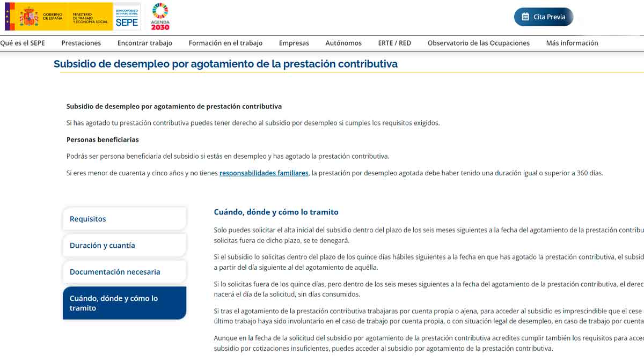Image resolution: width=644 pixels, height=362 pixels.
Task: Click the Personas beneficiarias heading
Action: click(x=103, y=140)
